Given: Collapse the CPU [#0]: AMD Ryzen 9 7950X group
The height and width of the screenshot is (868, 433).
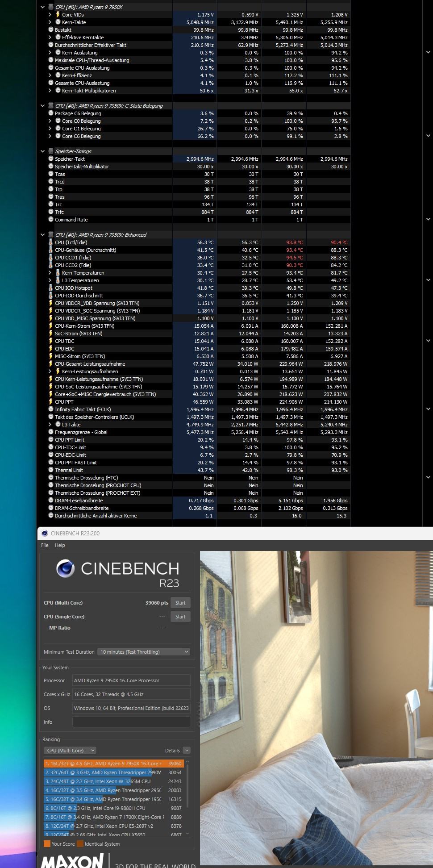Looking at the screenshot, I should click(x=43, y=7).
